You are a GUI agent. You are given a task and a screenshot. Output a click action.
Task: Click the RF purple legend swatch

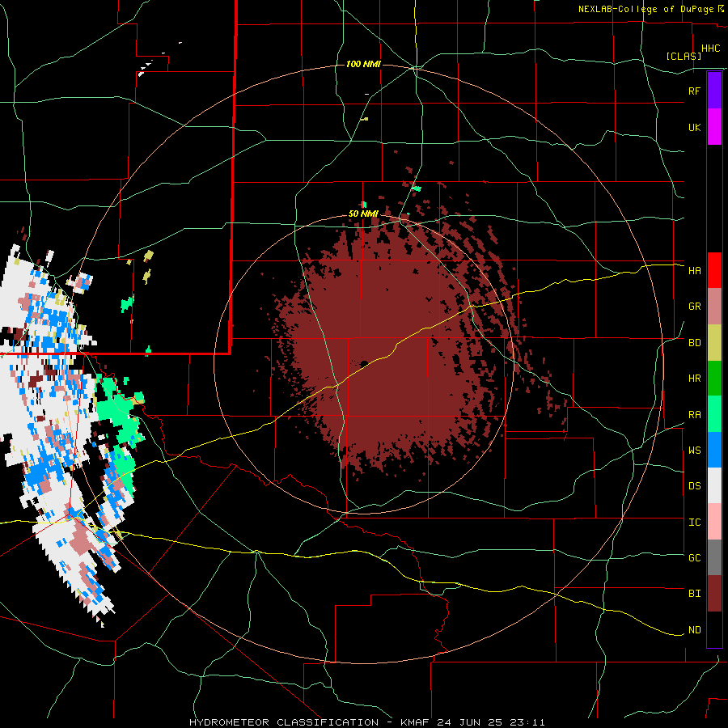(714, 91)
